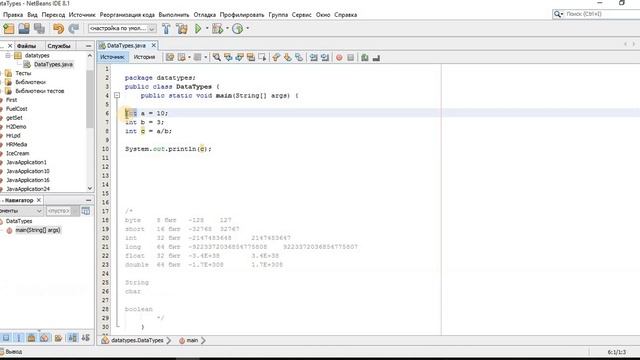Open Navigator members view dropdown
The image size is (640, 360).
coord(21,211)
